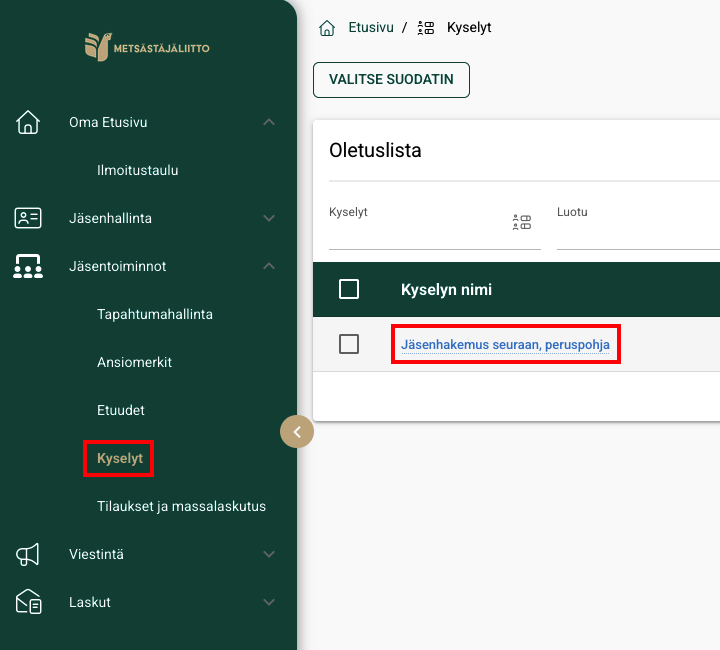This screenshot has width=720, height=650.
Task: Click the breadcrumb home icon
Action: tap(327, 28)
